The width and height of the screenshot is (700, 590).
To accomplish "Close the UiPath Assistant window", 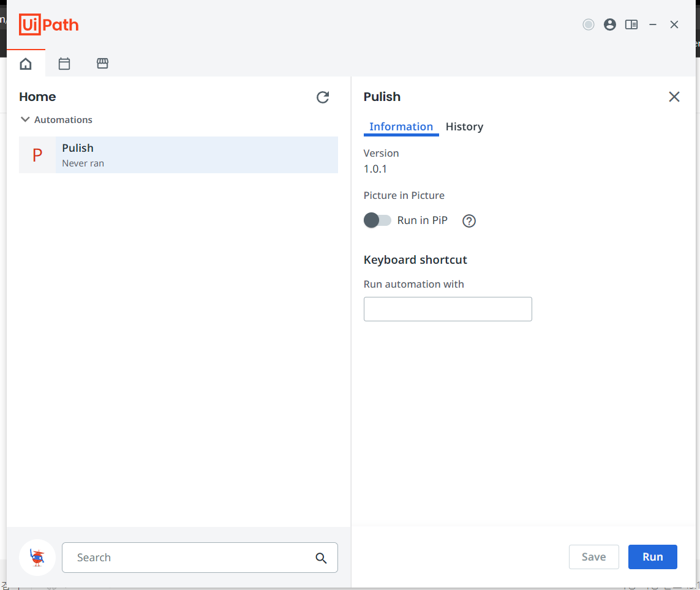I will (674, 24).
